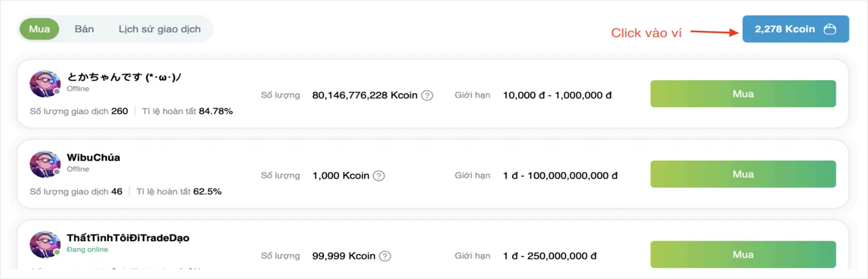Select the Mua tab

(x=39, y=29)
